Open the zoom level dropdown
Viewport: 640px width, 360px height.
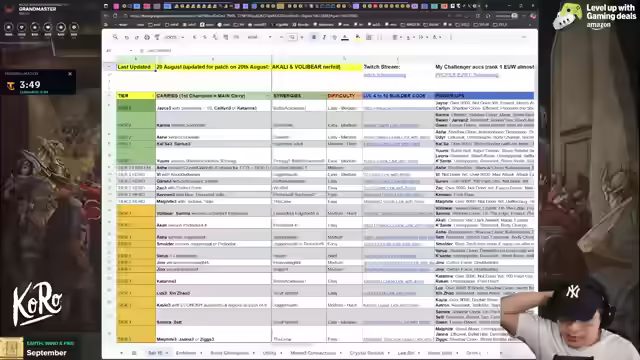pyautogui.click(x=173, y=37)
